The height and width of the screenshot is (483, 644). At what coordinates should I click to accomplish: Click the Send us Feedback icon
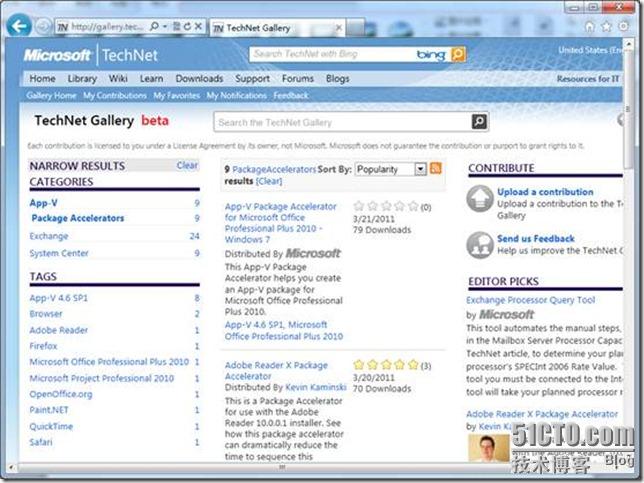[480, 245]
